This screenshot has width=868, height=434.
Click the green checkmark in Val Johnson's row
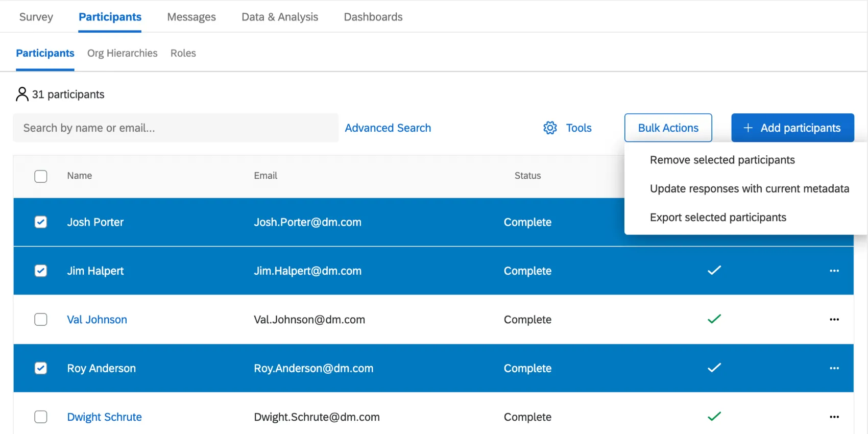[x=714, y=319]
